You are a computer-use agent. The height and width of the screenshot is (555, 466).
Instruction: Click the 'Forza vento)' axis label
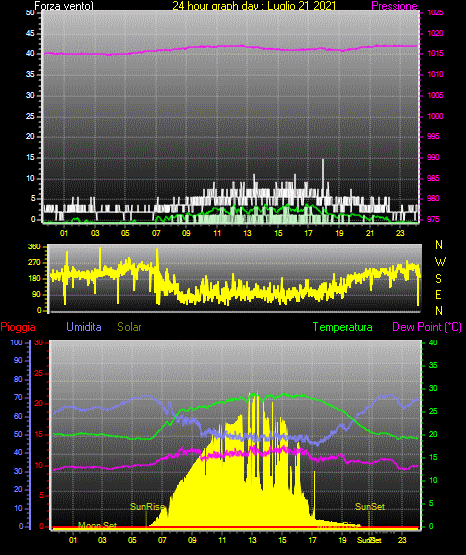pos(64,6)
